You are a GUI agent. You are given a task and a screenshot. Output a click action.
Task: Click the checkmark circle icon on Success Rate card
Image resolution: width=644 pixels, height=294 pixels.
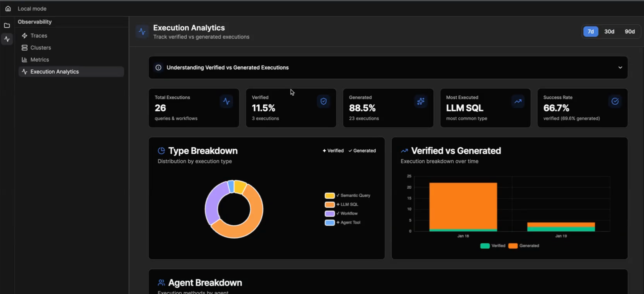pyautogui.click(x=615, y=101)
